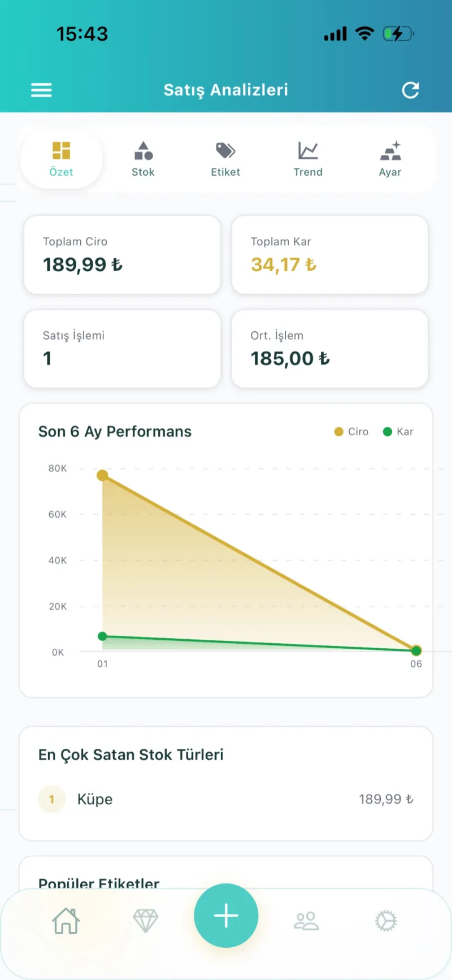Select the Satış İşlemi card
The width and height of the screenshot is (452, 980).
tap(122, 349)
